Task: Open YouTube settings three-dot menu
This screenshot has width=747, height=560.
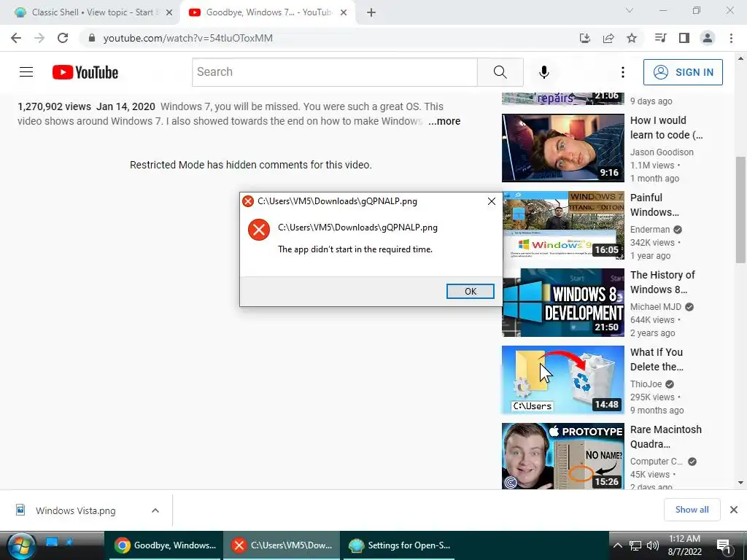Action: tap(623, 72)
